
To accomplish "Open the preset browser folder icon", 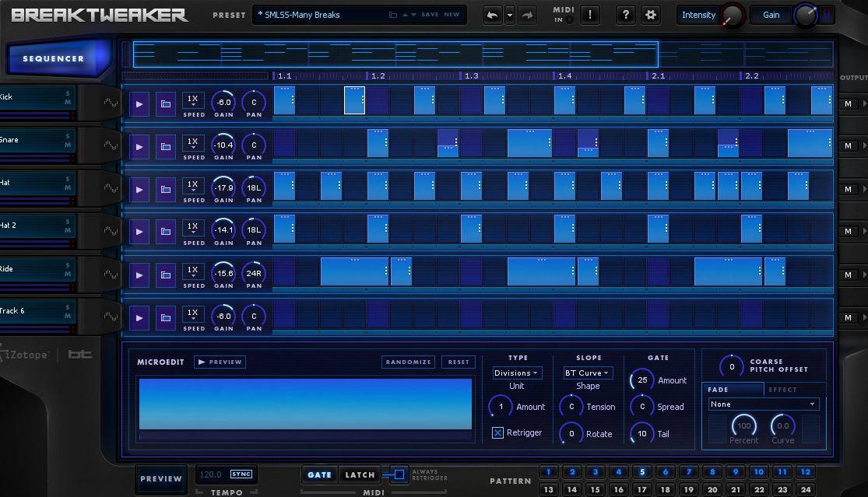I will [393, 15].
